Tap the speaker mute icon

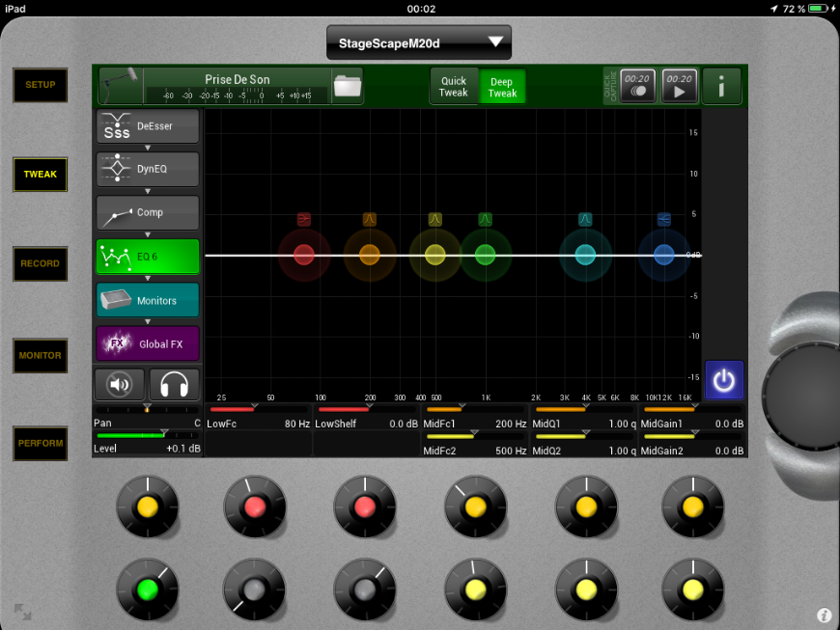click(x=120, y=384)
